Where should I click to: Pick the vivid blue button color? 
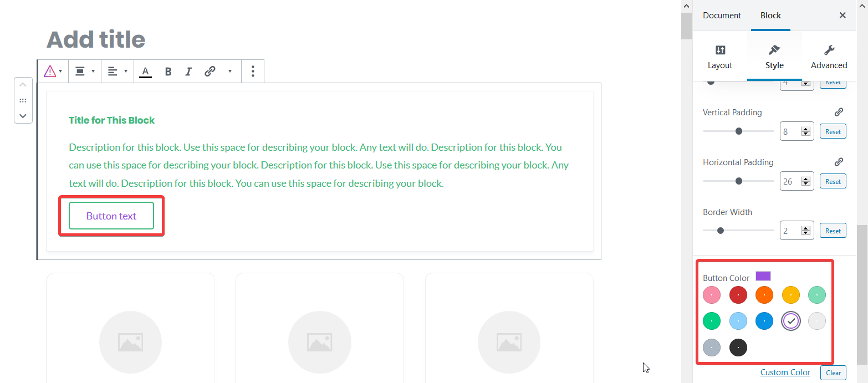coord(764,321)
